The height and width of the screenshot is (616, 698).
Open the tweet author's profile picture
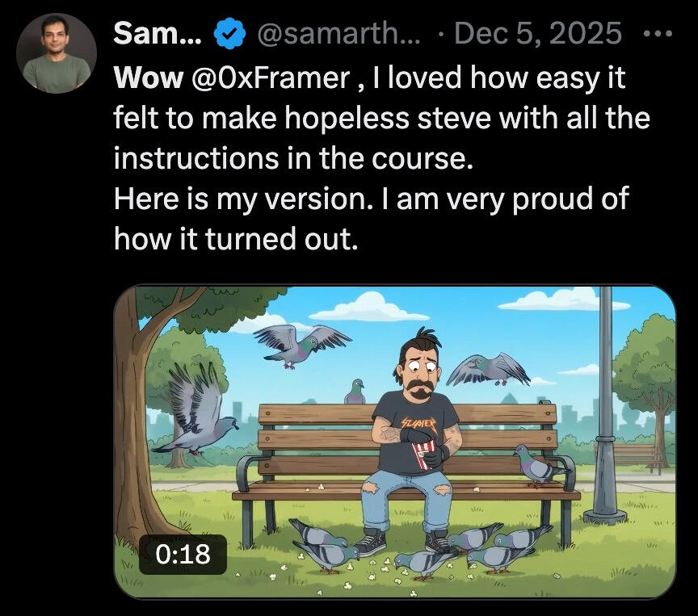(57, 53)
